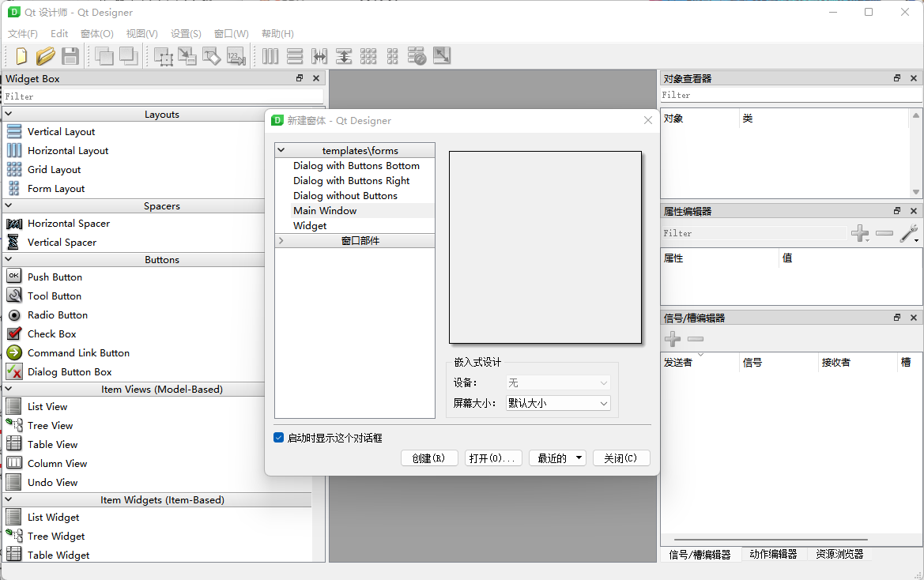
Task: Select Check Box widget in Widget Box
Action: (41, 334)
